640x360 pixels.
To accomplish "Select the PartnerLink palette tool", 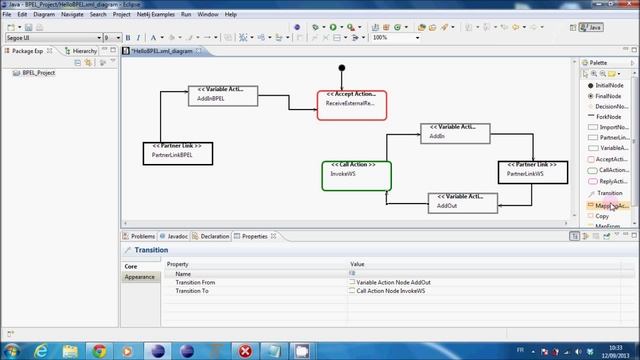I will point(608,138).
